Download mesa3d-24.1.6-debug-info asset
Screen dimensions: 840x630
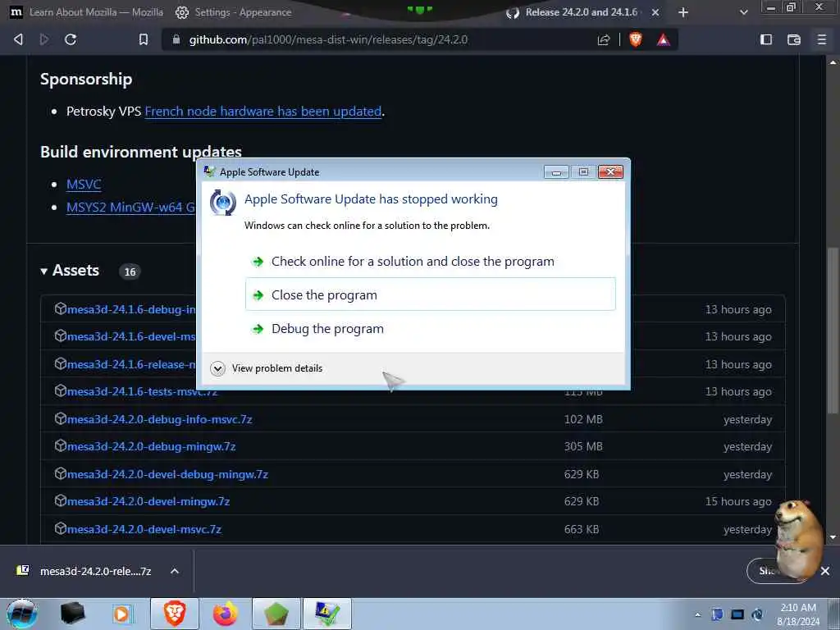[x=131, y=309]
